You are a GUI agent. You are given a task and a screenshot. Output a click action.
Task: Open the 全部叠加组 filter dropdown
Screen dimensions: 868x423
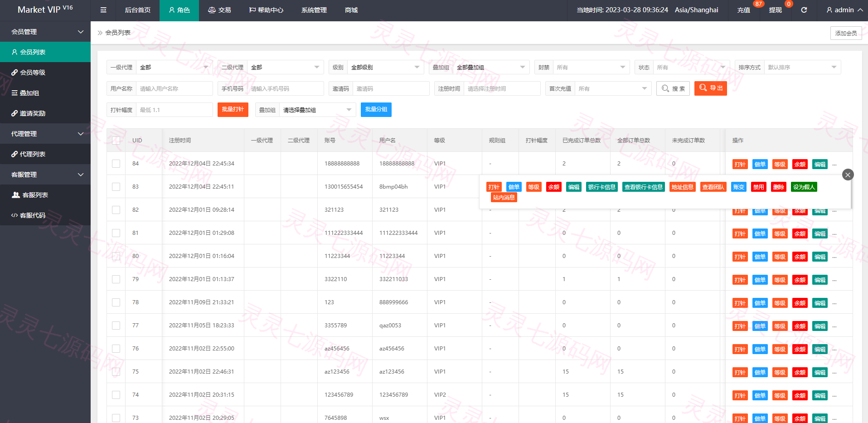(x=491, y=67)
